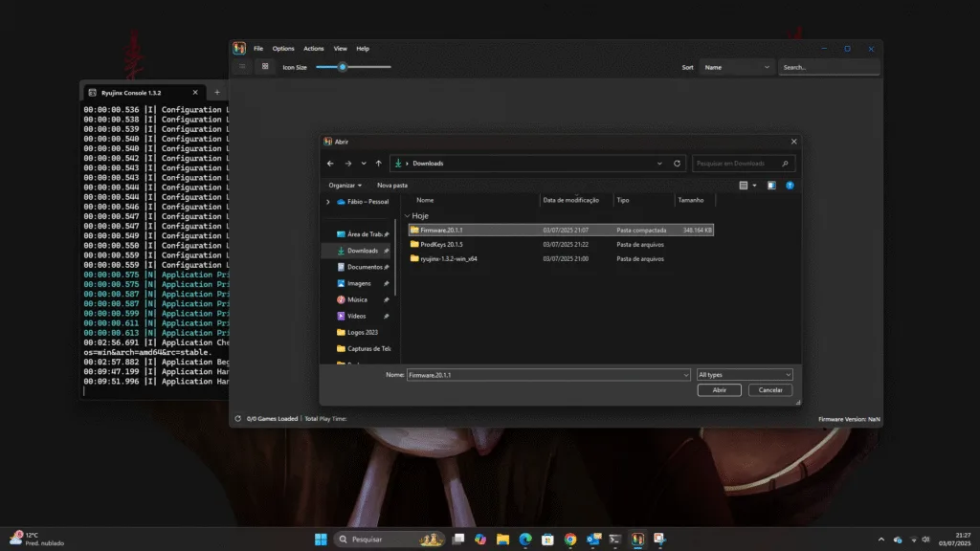This screenshot has width=980, height=551.
Task: Collapse the Hoje group
Action: pyautogui.click(x=408, y=216)
